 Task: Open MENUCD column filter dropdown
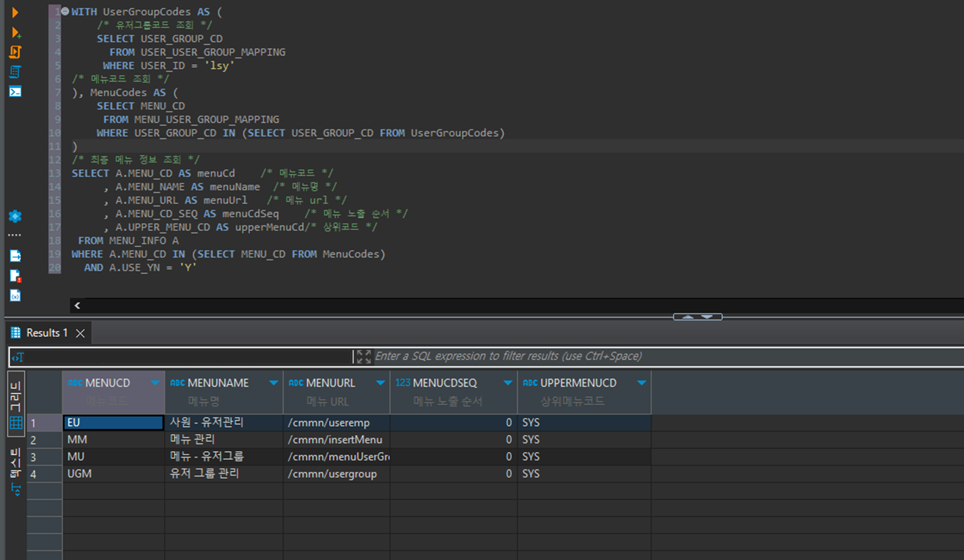[155, 383]
